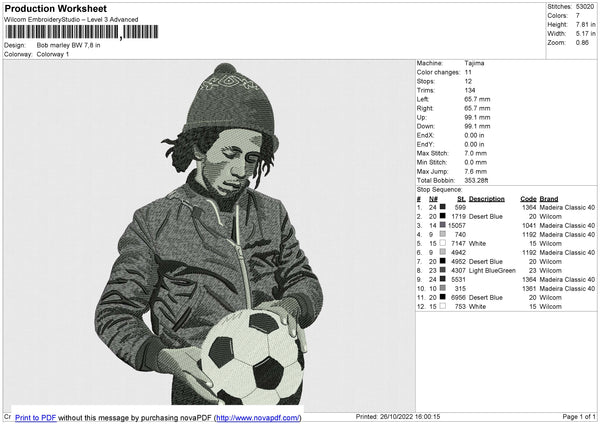Click the Stops value 12
The width and height of the screenshot is (600, 424).
coord(468,81)
